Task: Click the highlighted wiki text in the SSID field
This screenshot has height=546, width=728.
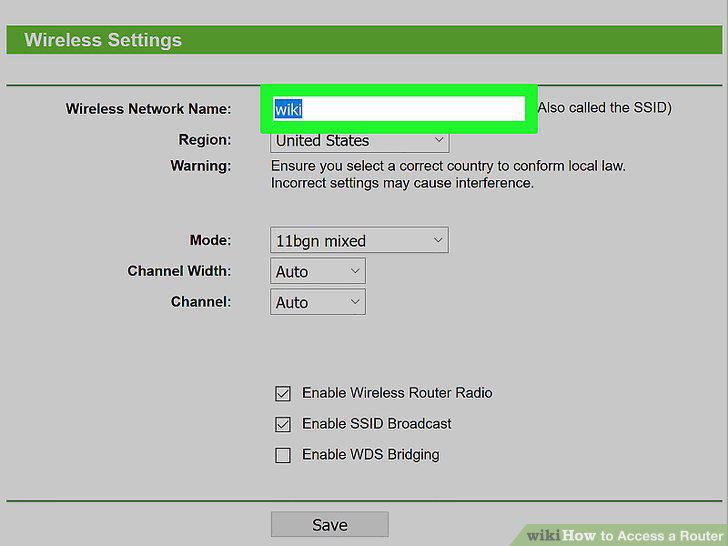Action: [288, 109]
